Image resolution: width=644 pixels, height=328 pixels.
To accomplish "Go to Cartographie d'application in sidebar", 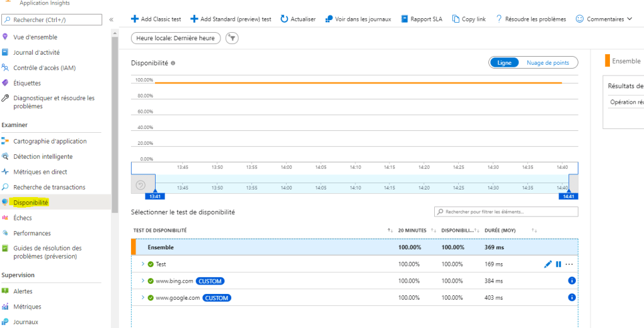I will pos(54,141).
